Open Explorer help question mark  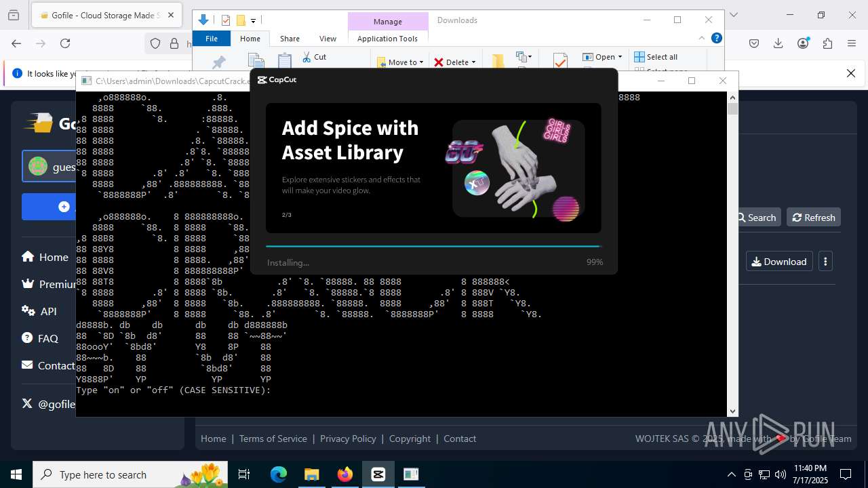click(x=716, y=38)
